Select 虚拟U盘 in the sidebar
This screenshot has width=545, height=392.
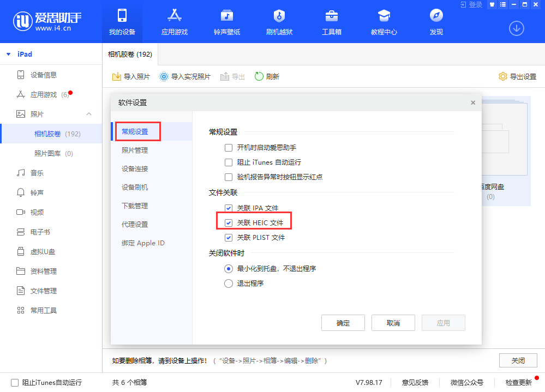(43, 252)
